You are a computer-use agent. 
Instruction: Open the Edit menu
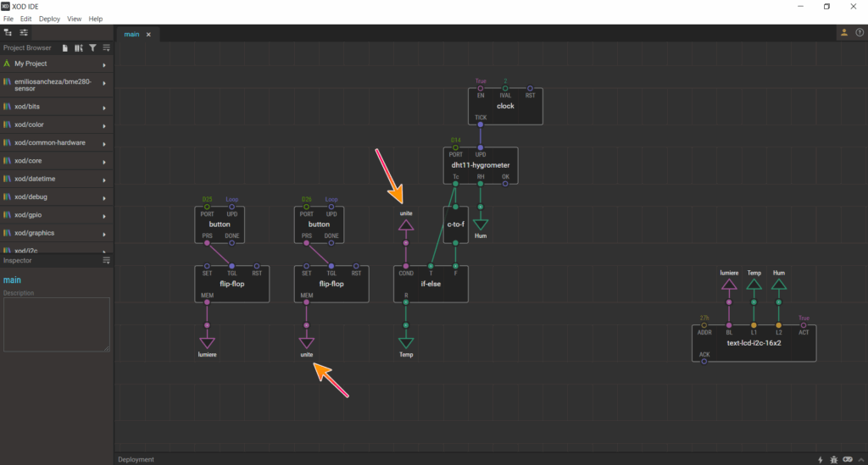[26, 19]
